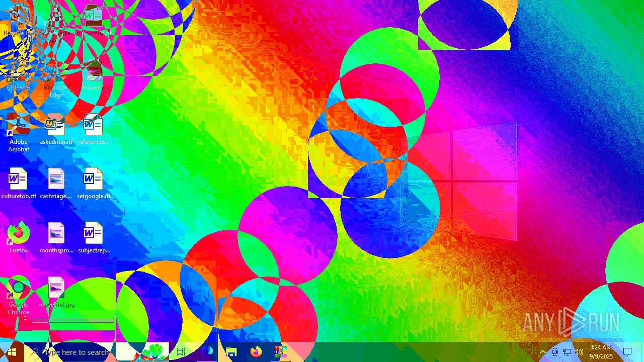
Task: Select the monthspro... image file
Action: click(56, 238)
